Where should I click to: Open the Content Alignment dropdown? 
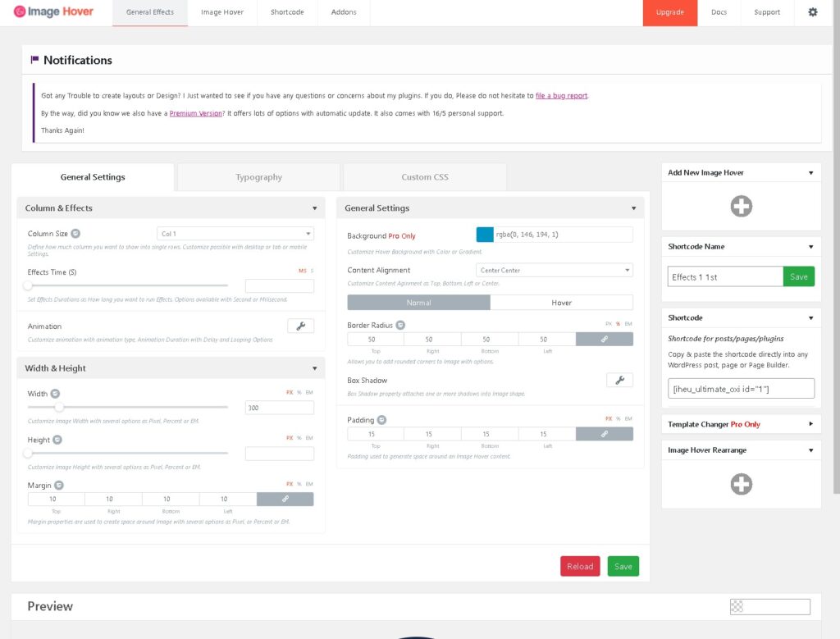coord(554,270)
